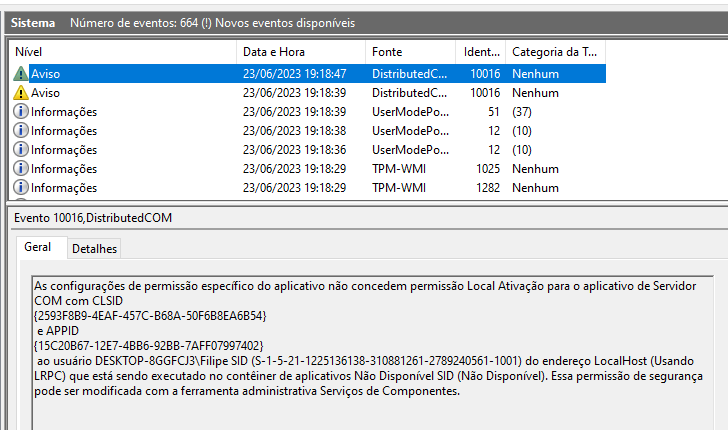Click warning icon of the 19:18:39 Aviso event
This screenshot has width=728, height=430.
pos(20,92)
